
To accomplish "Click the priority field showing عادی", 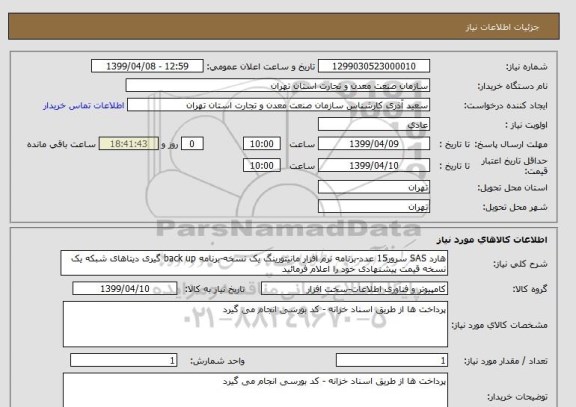I will 374,125.
